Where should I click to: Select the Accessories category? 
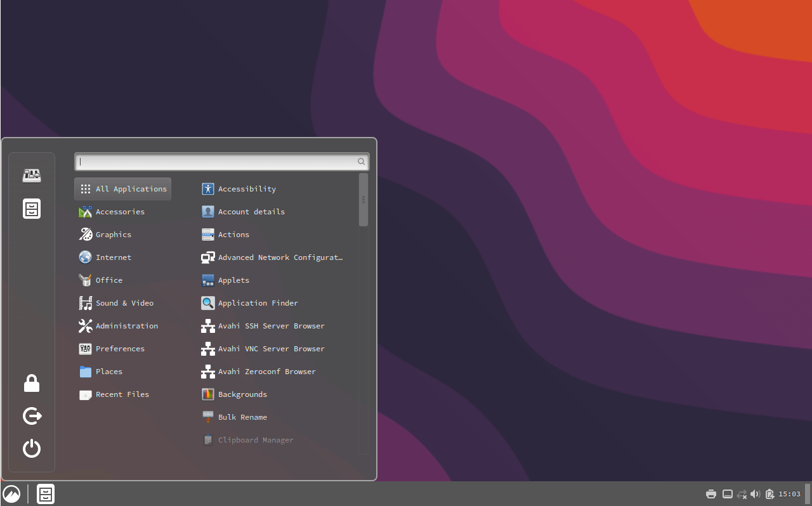click(x=120, y=212)
